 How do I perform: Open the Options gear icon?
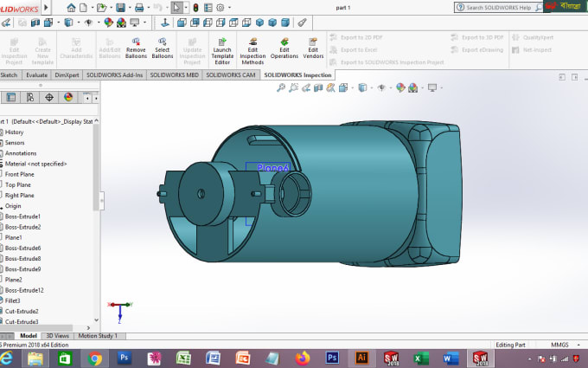pos(220,8)
